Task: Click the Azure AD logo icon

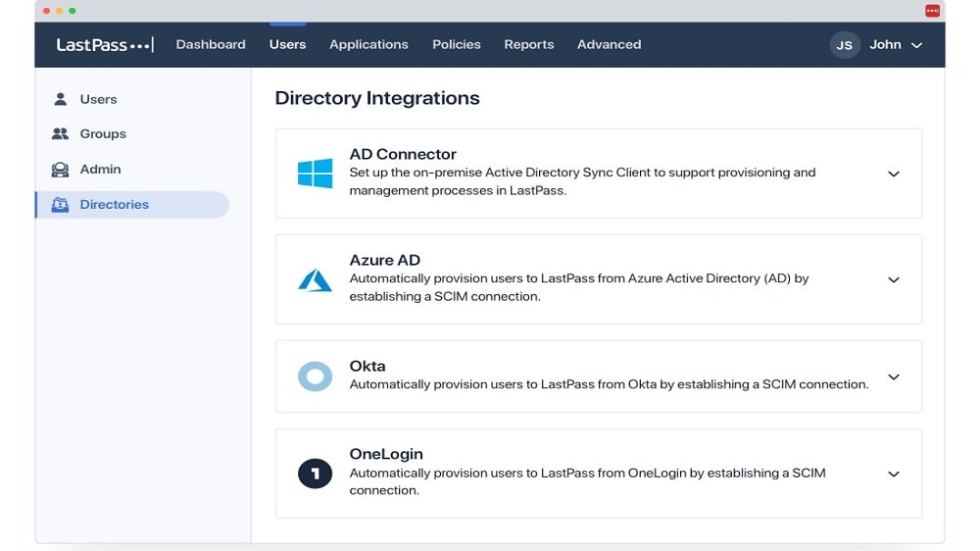Action: point(315,279)
